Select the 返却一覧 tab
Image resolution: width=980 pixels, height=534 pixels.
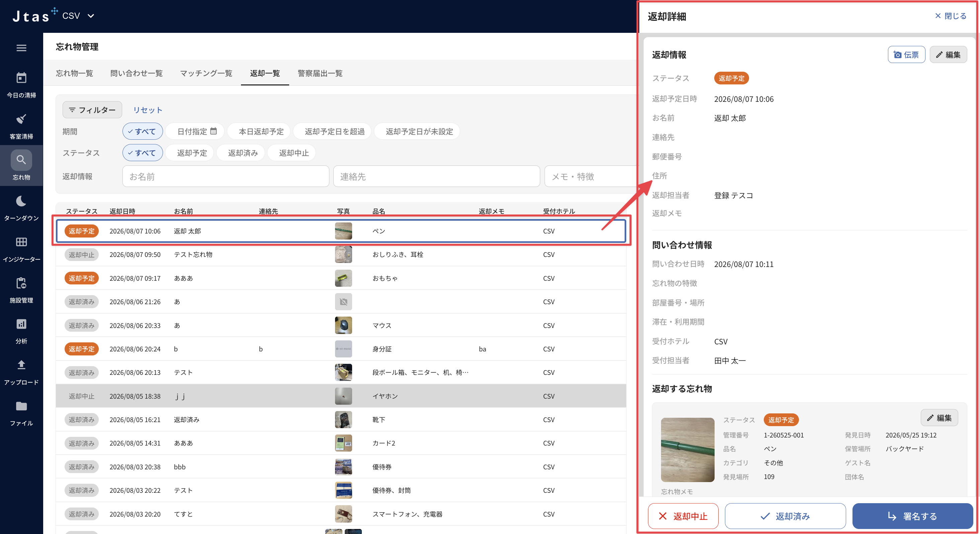pos(265,73)
